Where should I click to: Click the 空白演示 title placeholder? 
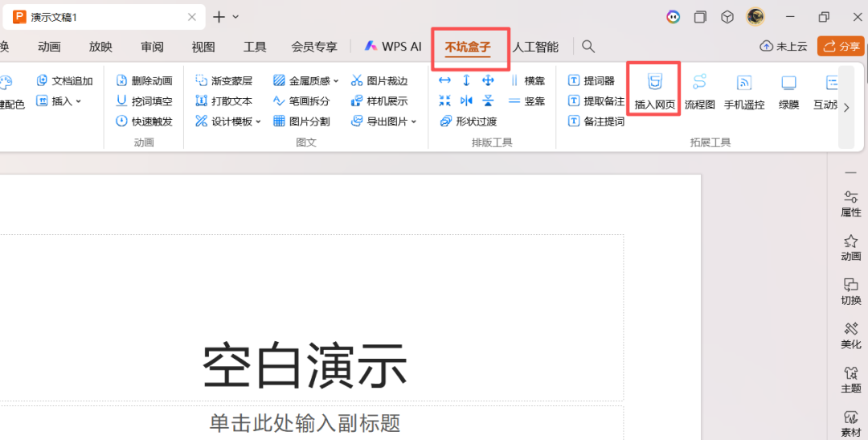[x=305, y=366]
